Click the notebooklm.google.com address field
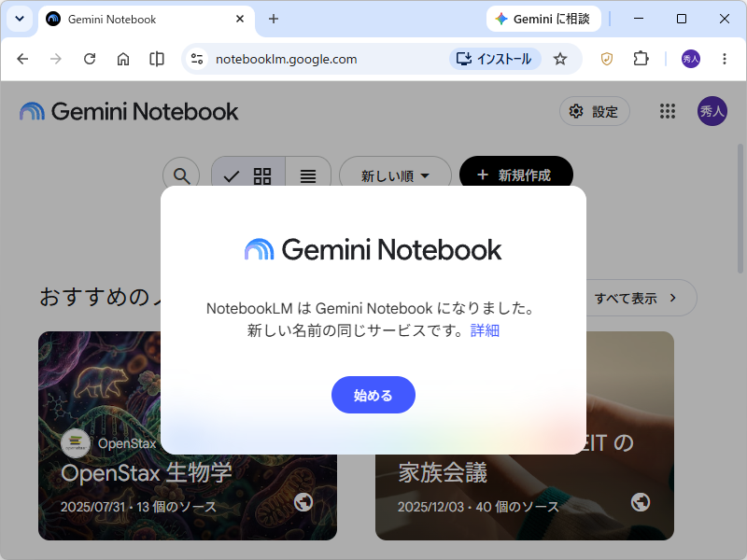747x560 pixels. 286,59
